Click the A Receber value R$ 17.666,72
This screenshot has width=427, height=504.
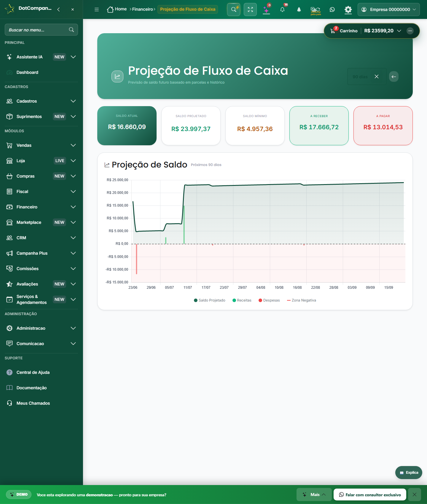[319, 127]
